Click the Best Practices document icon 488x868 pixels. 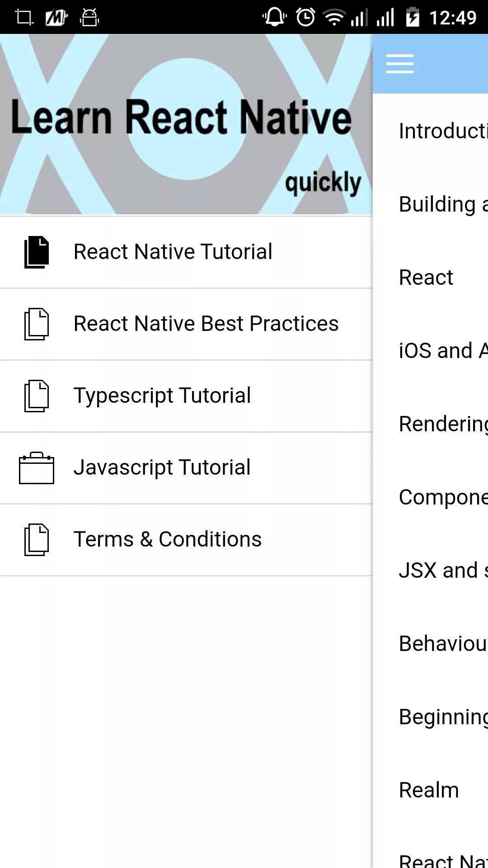[x=37, y=324]
